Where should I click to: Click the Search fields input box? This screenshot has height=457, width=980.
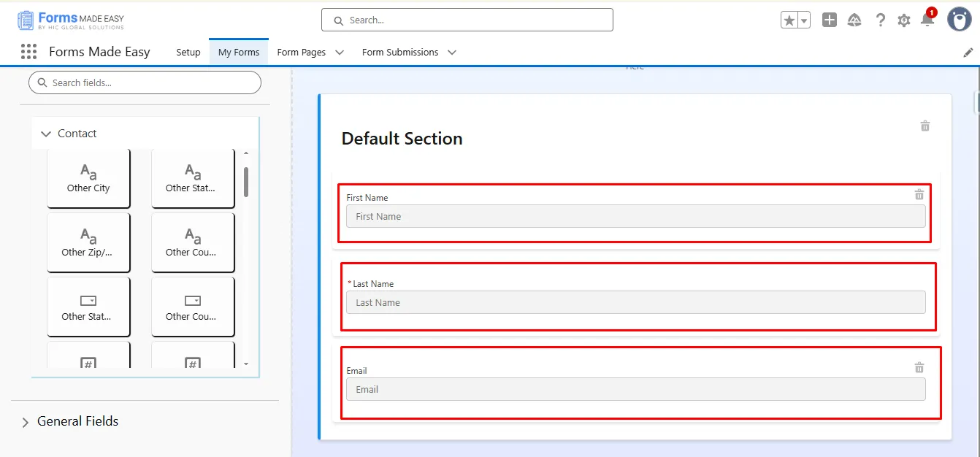[145, 82]
